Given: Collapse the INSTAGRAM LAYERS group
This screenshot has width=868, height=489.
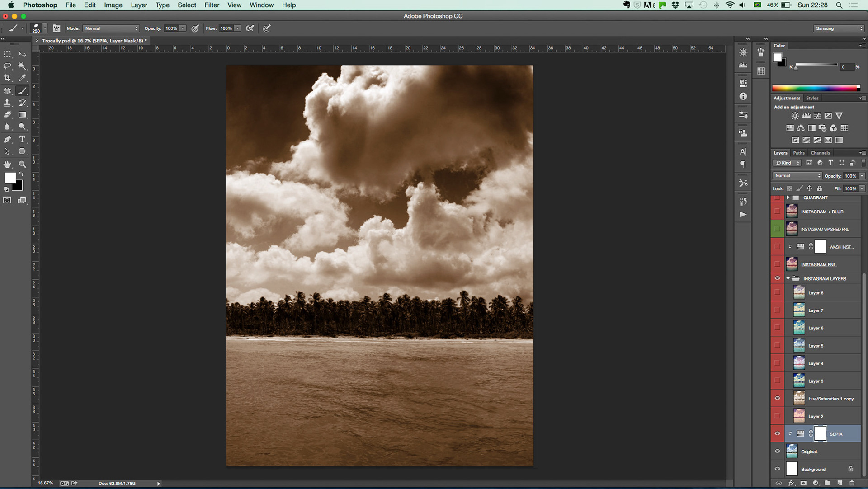Looking at the screenshot, I should tap(788, 279).
